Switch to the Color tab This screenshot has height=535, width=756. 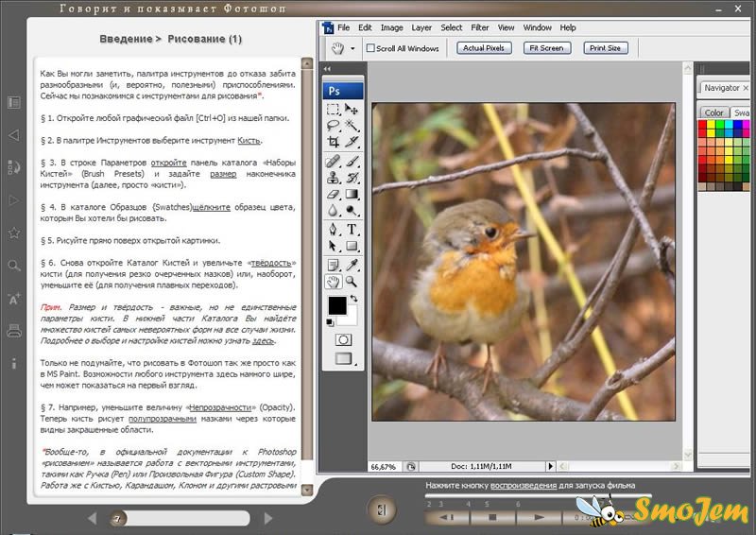pos(713,112)
